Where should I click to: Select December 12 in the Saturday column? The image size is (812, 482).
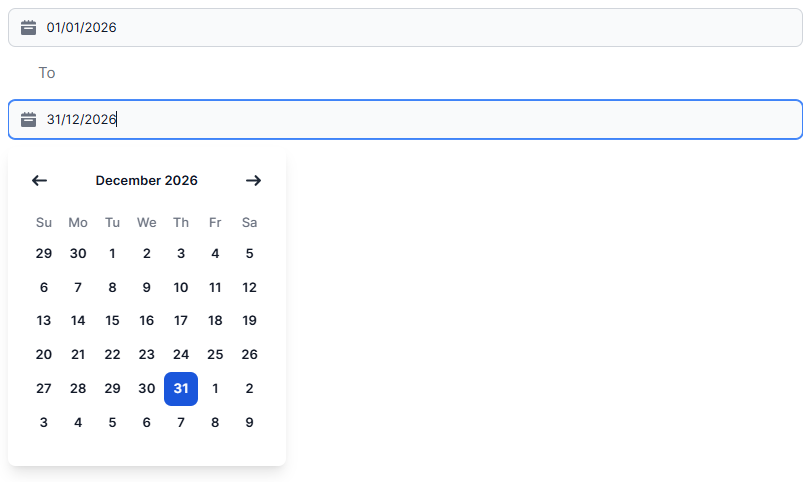pyautogui.click(x=250, y=288)
